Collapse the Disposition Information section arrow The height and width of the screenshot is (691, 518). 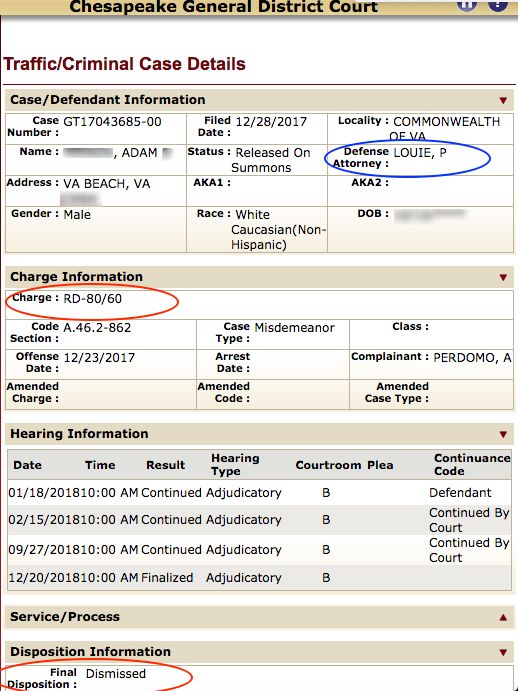tap(503, 652)
